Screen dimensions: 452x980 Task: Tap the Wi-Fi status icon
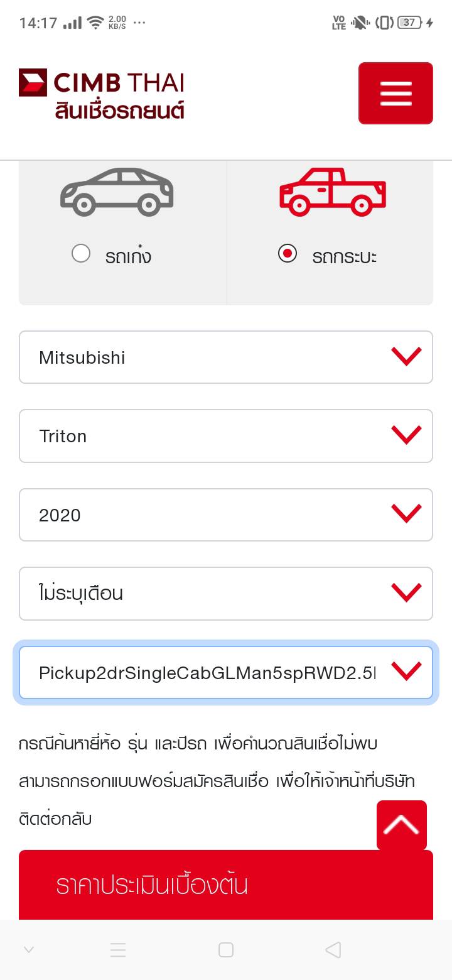(x=95, y=23)
